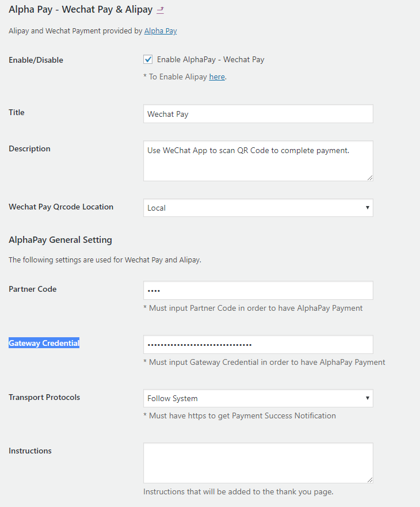Image resolution: width=420 pixels, height=507 pixels.
Task: Click 'The following settings are used' sentence
Action: (x=105, y=260)
